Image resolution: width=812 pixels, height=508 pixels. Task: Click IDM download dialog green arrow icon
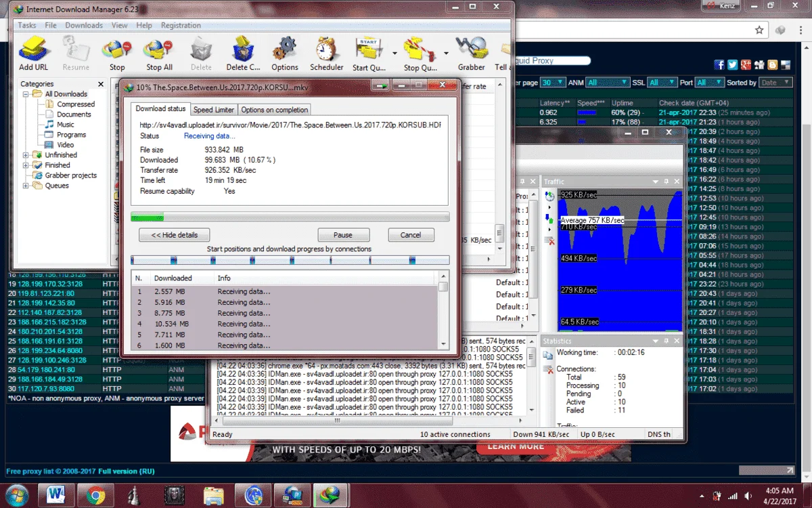click(382, 86)
